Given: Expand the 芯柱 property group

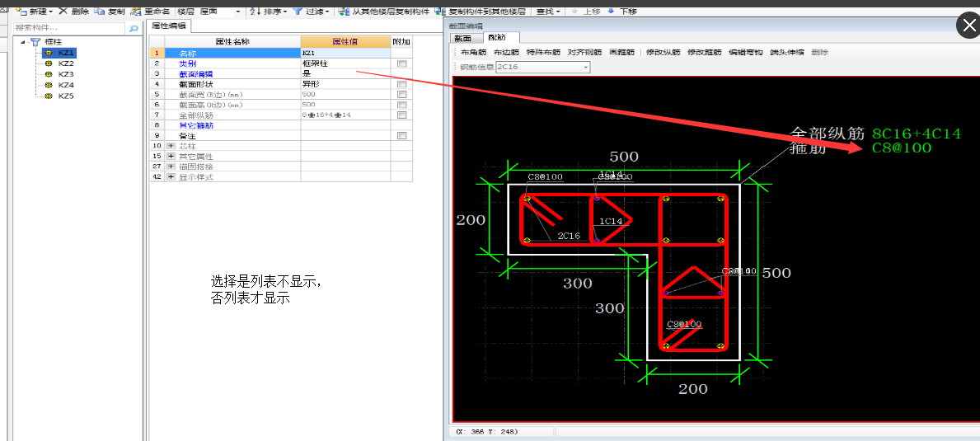Looking at the screenshot, I should tap(171, 146).
